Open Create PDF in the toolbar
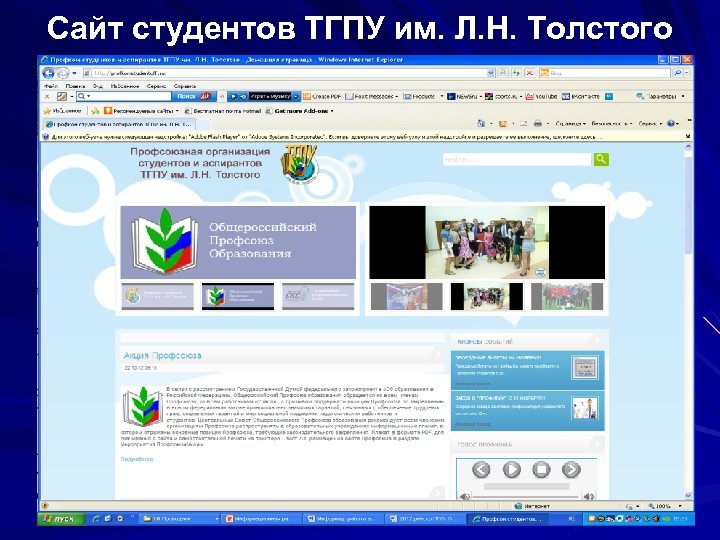This screenshot has height=540, width=720. coord(322,96)
